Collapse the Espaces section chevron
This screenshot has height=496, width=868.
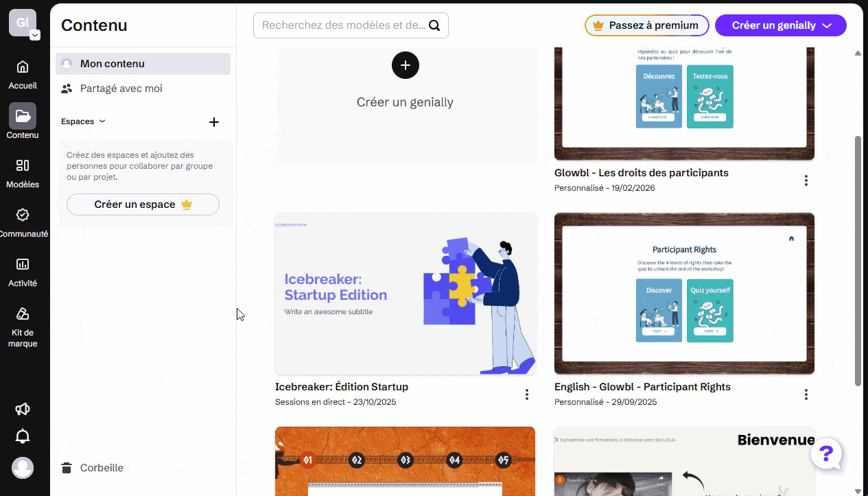click(102, 121)
